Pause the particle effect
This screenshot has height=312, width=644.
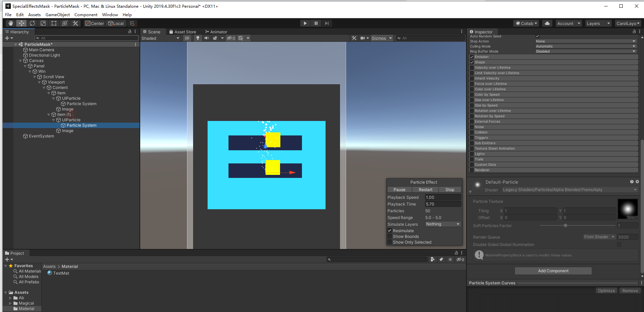pyautogui.click(x=400, y=190)
